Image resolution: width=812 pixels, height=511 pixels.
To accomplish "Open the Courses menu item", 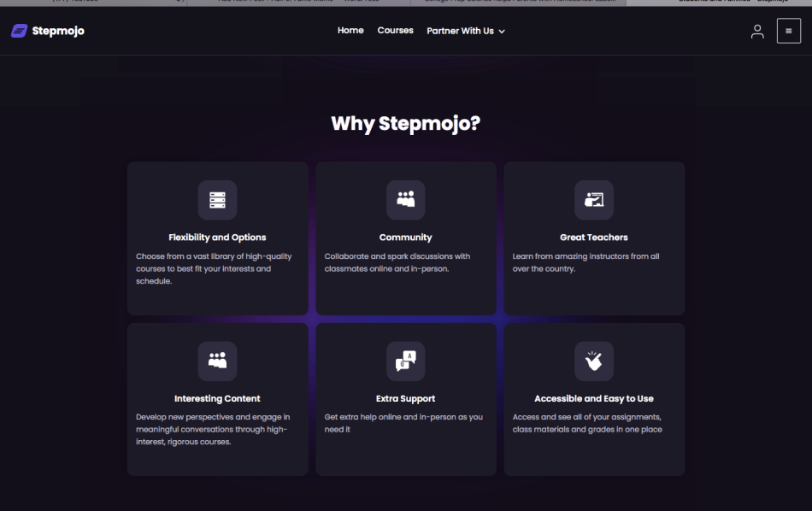I will click(395, 31).
